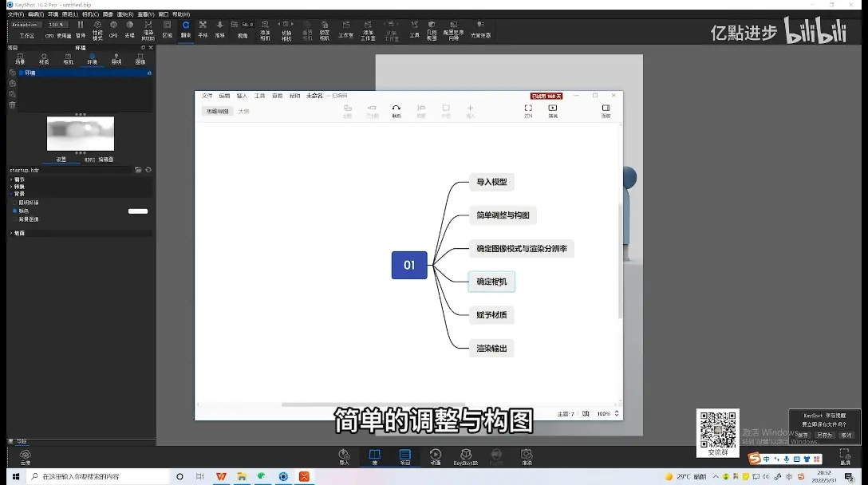Open the Windows Start menu
868x485 pixels.
tap(15, 476)
